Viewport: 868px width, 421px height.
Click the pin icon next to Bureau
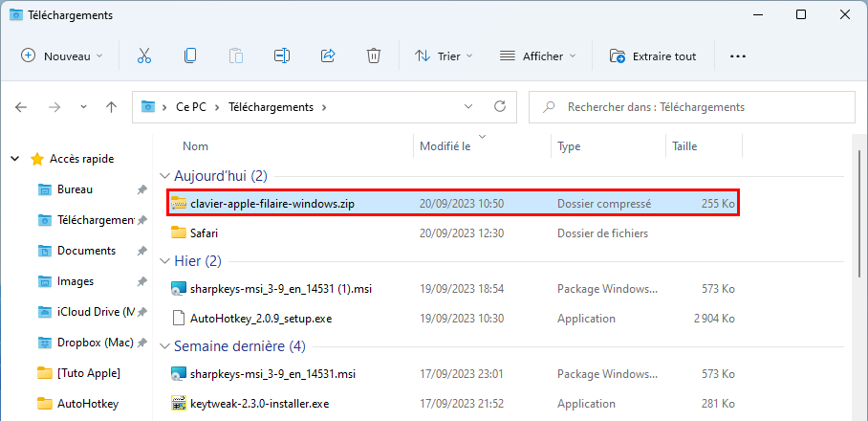tap(141, 189)
